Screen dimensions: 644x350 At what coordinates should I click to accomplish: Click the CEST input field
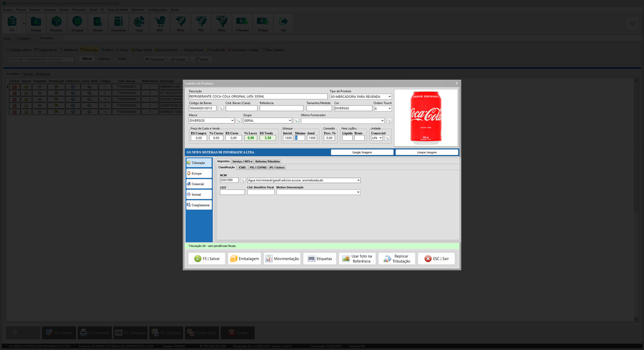click(x=232, y=192)
